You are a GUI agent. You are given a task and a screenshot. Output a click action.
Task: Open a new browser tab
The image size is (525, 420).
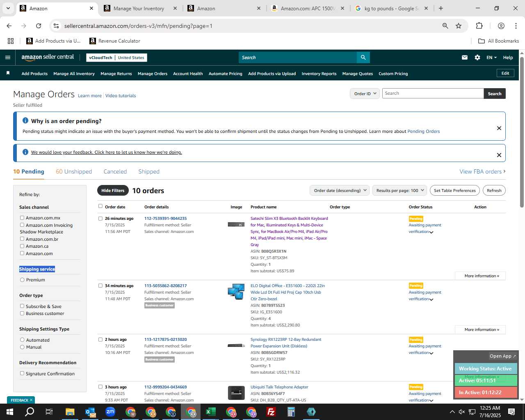[x=441, y=8]
